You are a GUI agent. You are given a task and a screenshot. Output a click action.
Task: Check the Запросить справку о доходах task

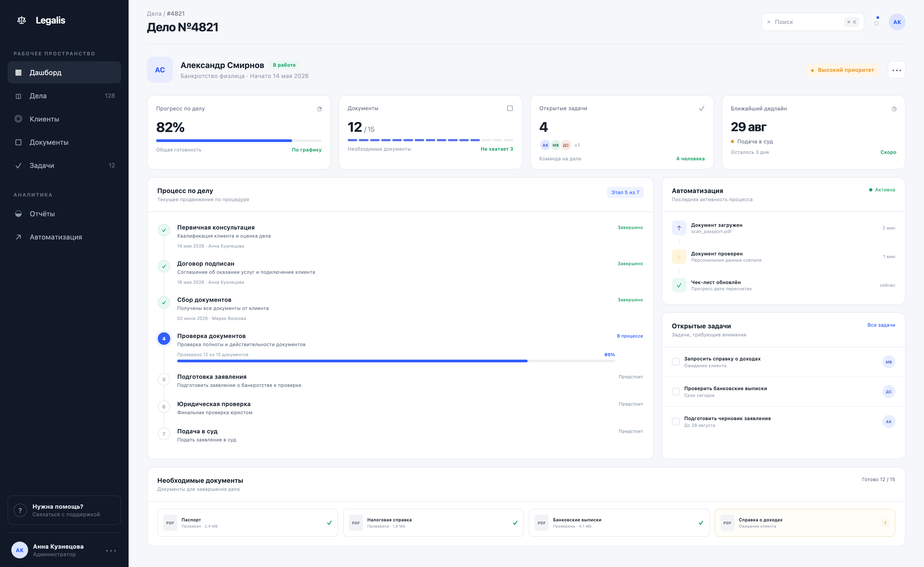pyautogui.click(x=676, y=362)
